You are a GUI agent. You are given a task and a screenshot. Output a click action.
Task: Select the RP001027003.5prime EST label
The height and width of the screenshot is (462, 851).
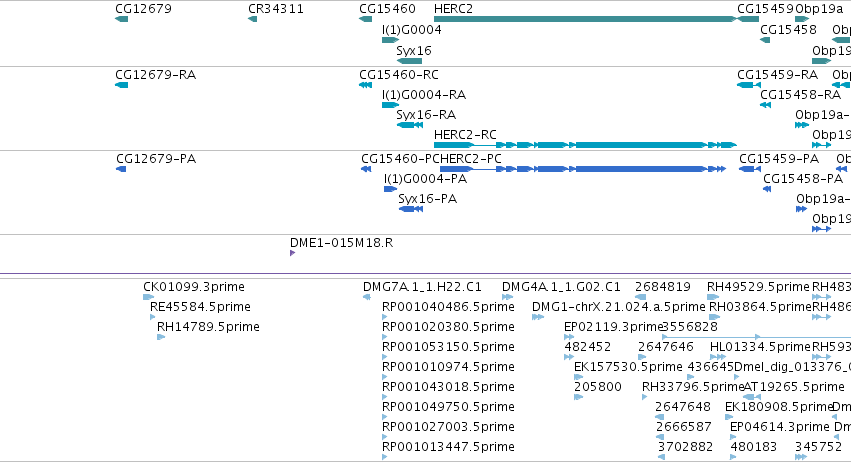coord(448,428)
